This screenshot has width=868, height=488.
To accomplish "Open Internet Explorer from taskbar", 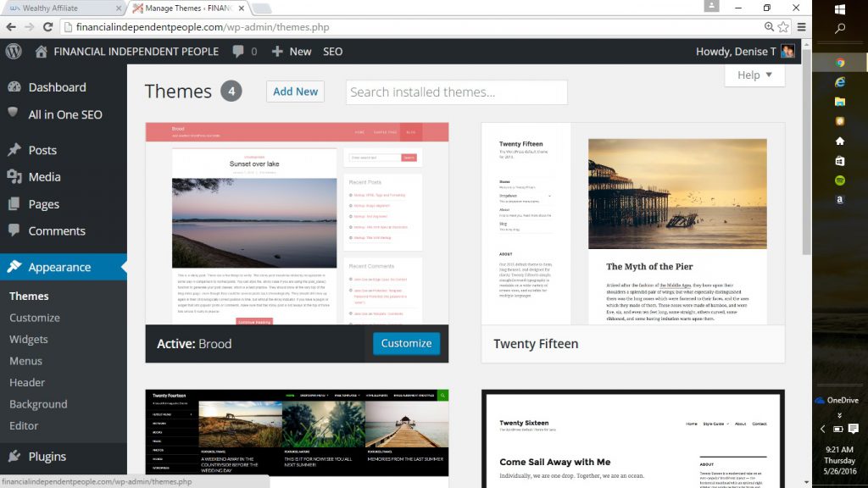I will coord(840,82).
